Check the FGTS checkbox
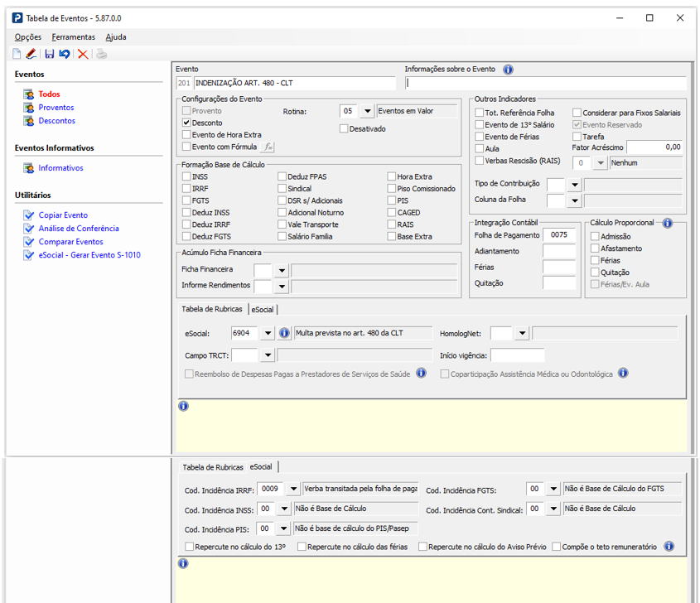Image resolution: width=700 pixels, height=603 pixels. click(x=186, y=200)
